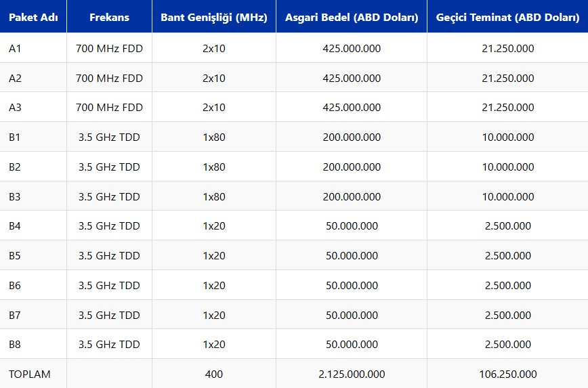Click the frequency cell in row A3
The height and width of the screenshot is (388, 588).
(109, 108)
